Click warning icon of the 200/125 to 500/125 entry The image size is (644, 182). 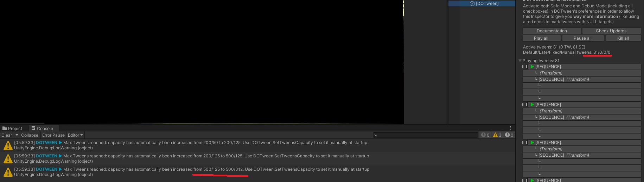(8, 159)
